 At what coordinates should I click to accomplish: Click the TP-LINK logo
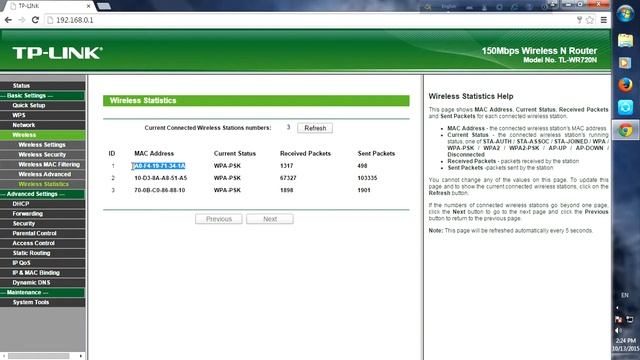(x=57, y=53)
